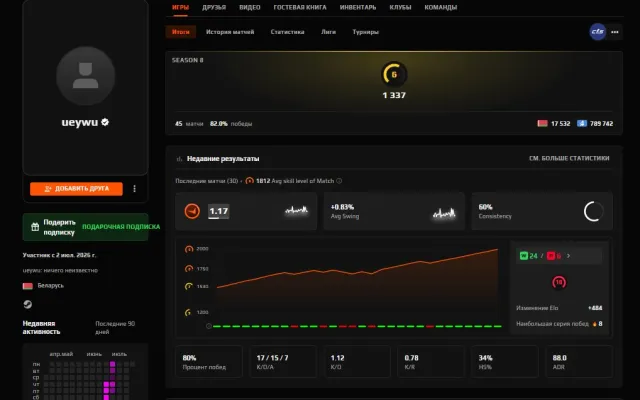Screen dimensions: 640x400
Task: Click the Steam account icon
Action: (27, 304)
